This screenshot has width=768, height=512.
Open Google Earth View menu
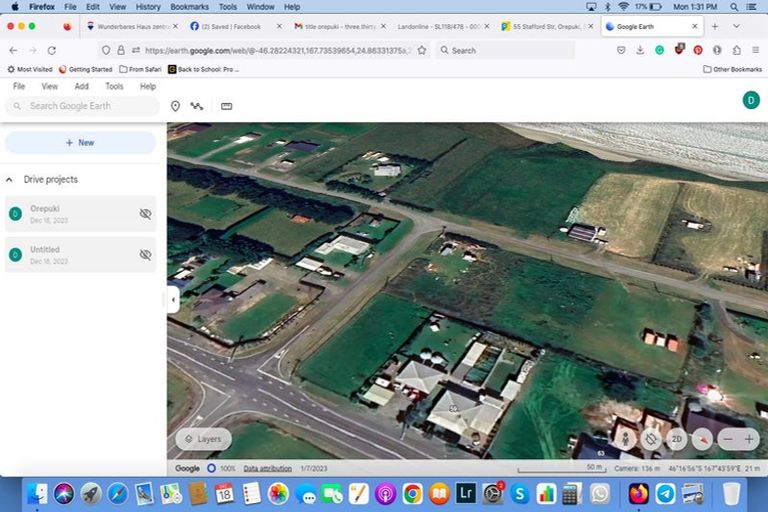click(x=49, y=86)
